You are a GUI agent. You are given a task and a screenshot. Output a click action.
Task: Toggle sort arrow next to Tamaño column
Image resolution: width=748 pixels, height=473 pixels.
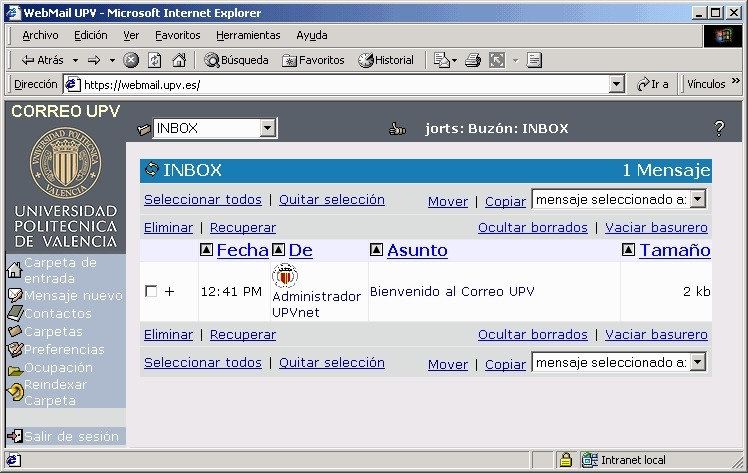pyautogui.click(x=629, y=250)
